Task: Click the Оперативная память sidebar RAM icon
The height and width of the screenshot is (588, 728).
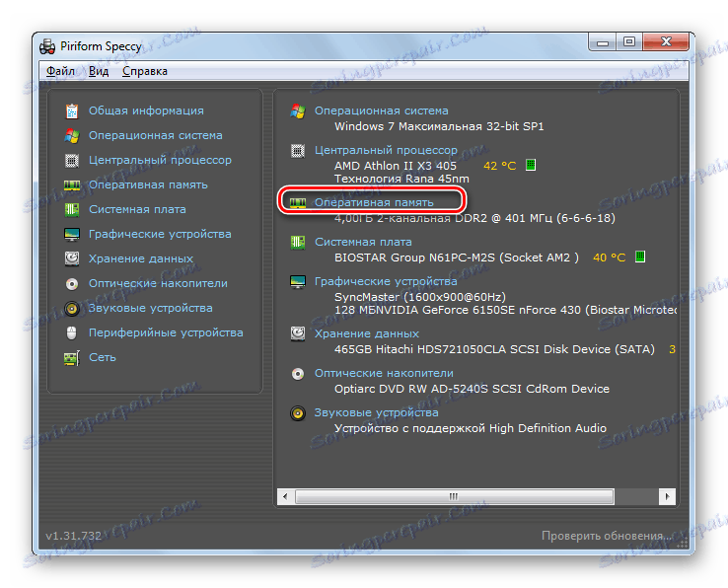Action: click(71, 184)
